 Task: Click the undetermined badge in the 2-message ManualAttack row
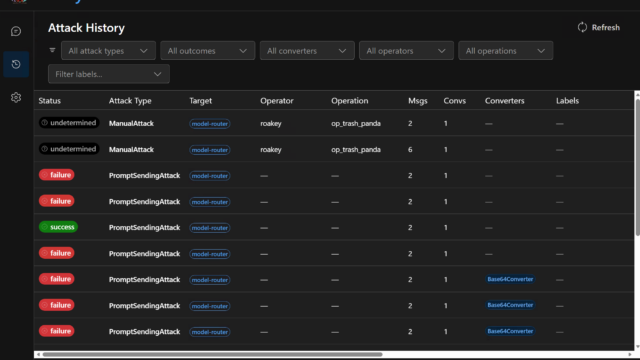click(x=69, y=123)
